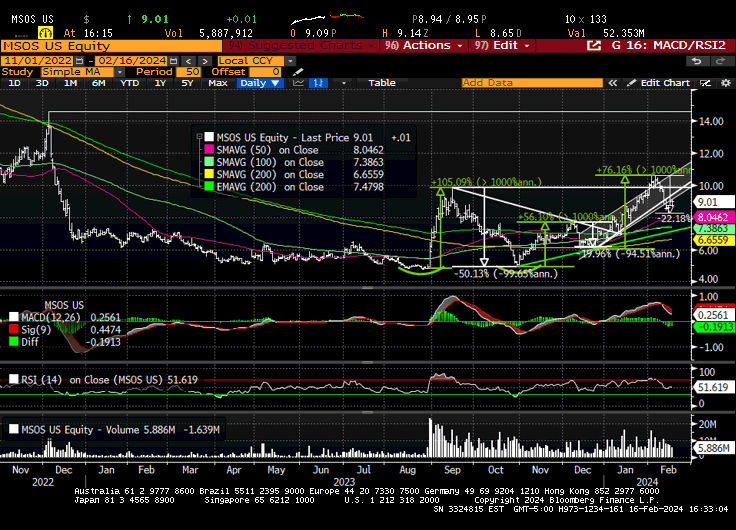Click the 9.01 last price axis label

(713, 202)
